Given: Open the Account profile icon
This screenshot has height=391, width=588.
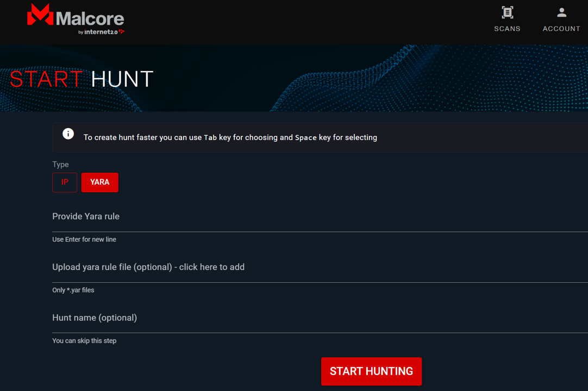Looking at the screenshot, I should [x=561, y=12].
